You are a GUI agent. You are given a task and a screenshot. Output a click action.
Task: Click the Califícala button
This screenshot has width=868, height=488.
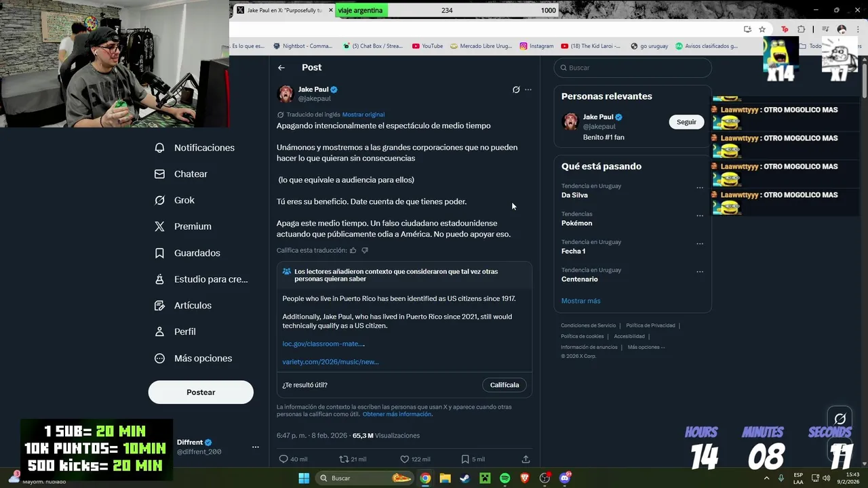point(505,385)
